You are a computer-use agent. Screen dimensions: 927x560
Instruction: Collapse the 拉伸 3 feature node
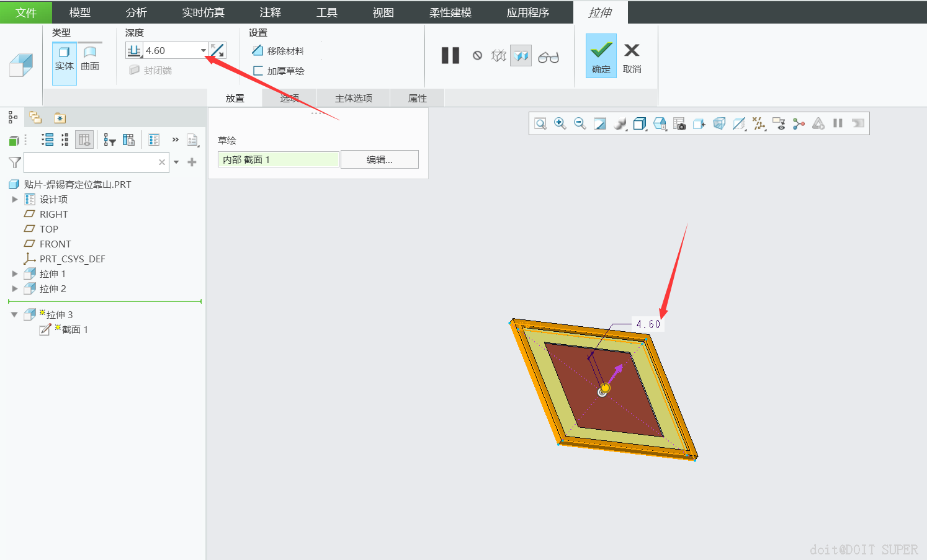(x=14, y=314)
